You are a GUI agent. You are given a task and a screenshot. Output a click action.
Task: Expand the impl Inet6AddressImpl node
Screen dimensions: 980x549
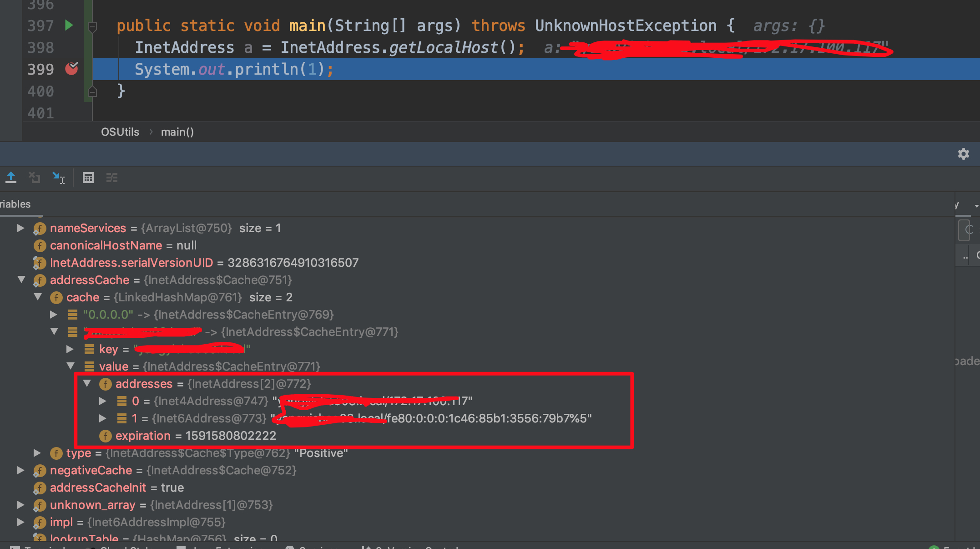pyautogui.click(x=20, y=522)
